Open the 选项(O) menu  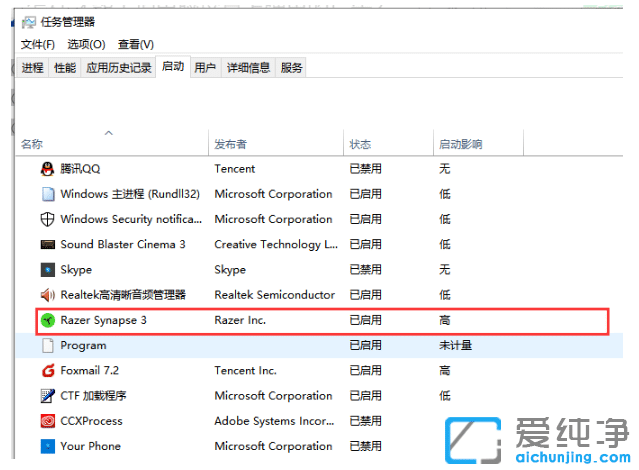coord(86,44)
